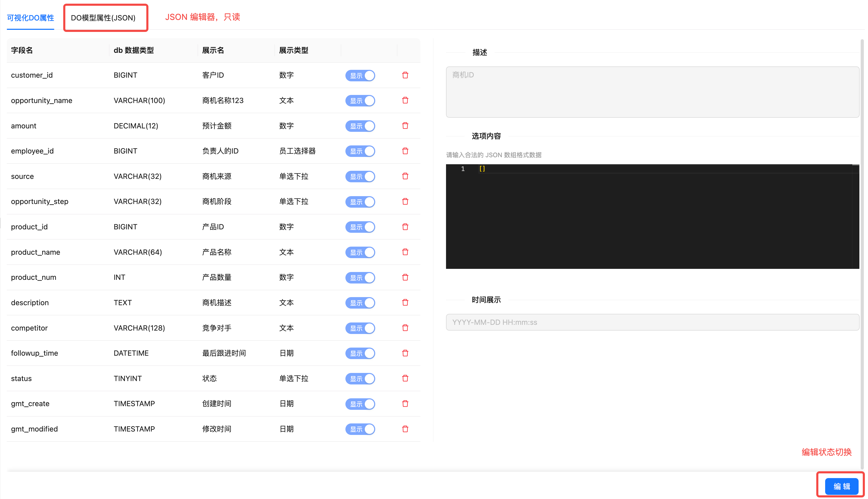Viewport: 868px width, 499px height.
Task: Delete the description field row
Action: click(405, 303)
